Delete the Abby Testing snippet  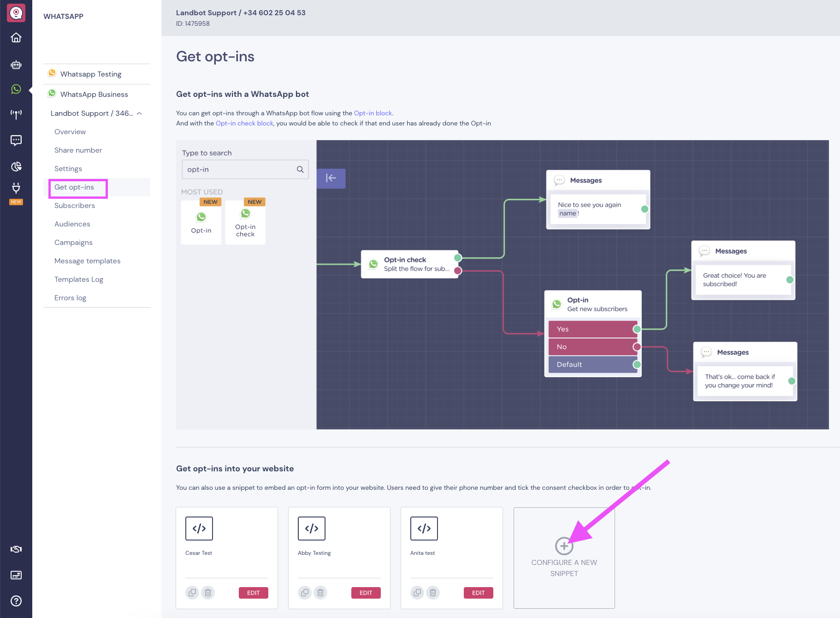[320, 593]
